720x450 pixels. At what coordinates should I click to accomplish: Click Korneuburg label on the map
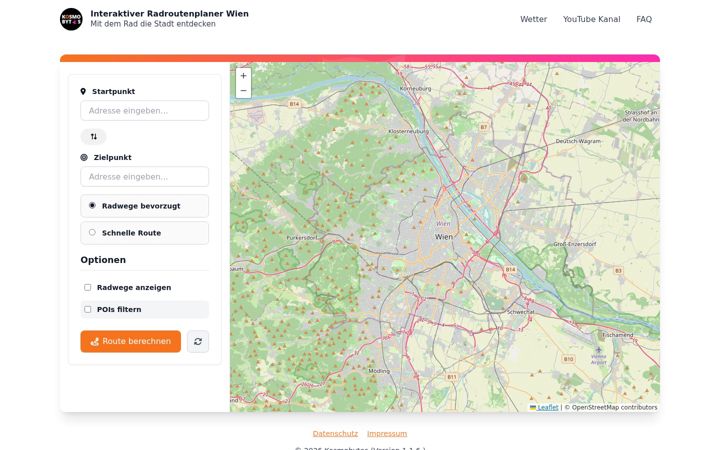[415, 89]
